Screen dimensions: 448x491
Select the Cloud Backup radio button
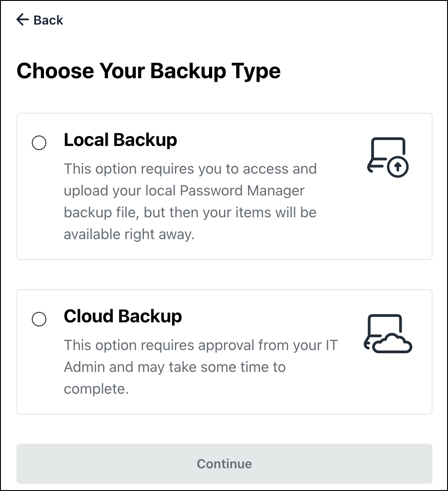[39, 319]
